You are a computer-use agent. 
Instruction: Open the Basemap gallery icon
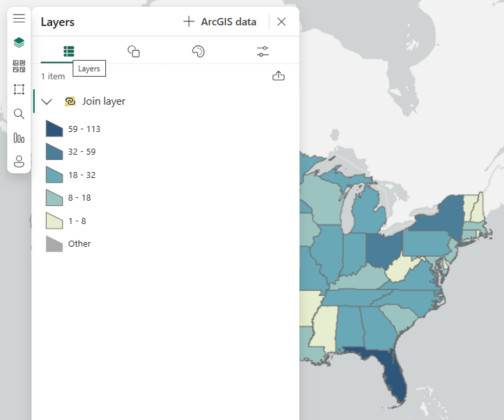click(19, 66)
